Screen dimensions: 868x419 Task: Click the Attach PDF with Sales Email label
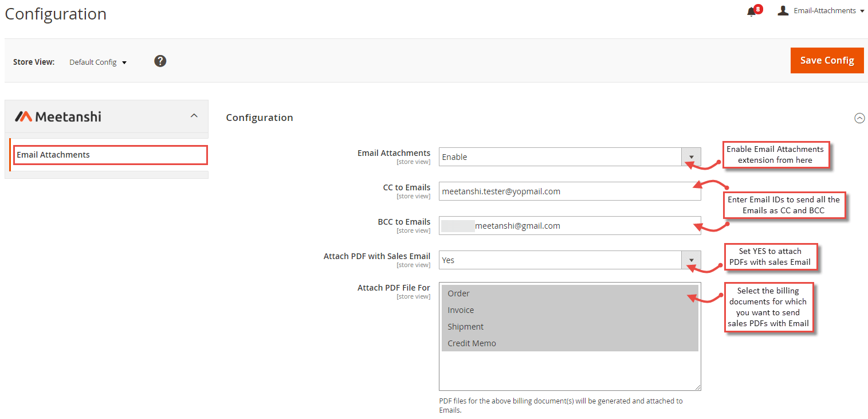point(377,256)
